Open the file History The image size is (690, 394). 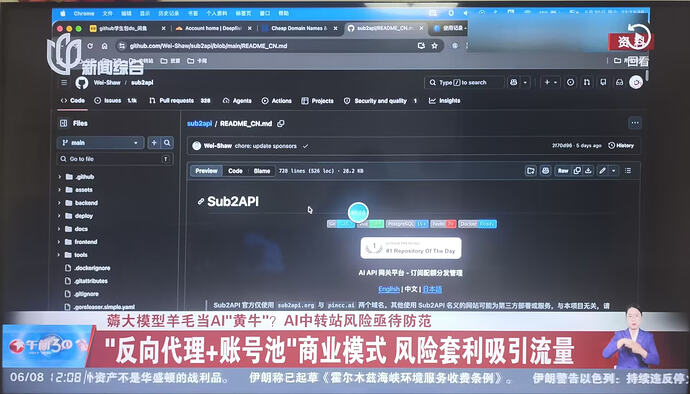point(621,146)
